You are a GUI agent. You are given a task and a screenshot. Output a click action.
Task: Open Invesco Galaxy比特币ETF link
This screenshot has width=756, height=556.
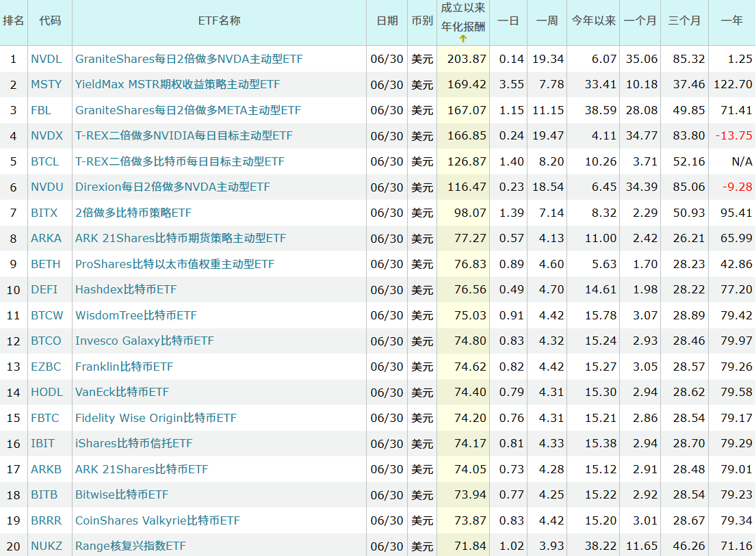click(x=144, y=341)
